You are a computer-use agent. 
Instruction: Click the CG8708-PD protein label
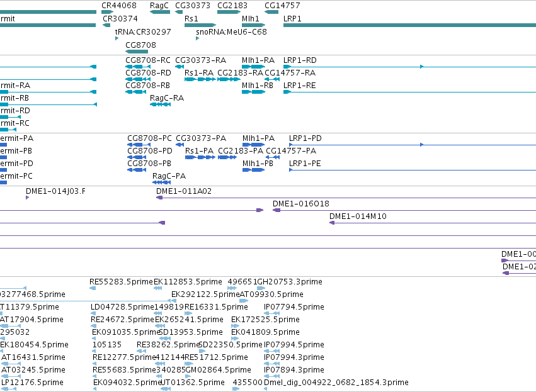pos(150,151)
